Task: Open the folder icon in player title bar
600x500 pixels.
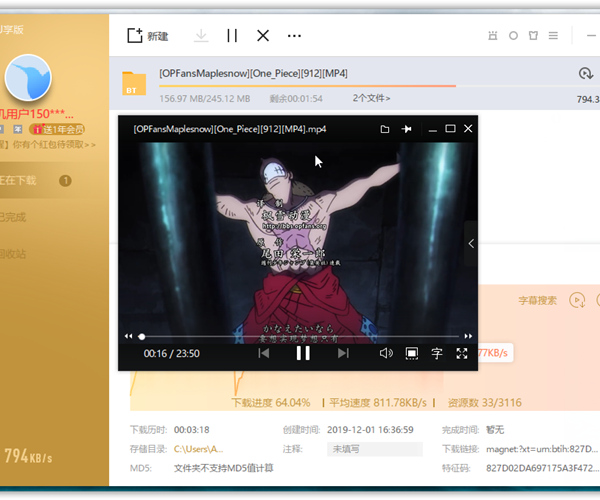Action: click(x=385, y=129)
